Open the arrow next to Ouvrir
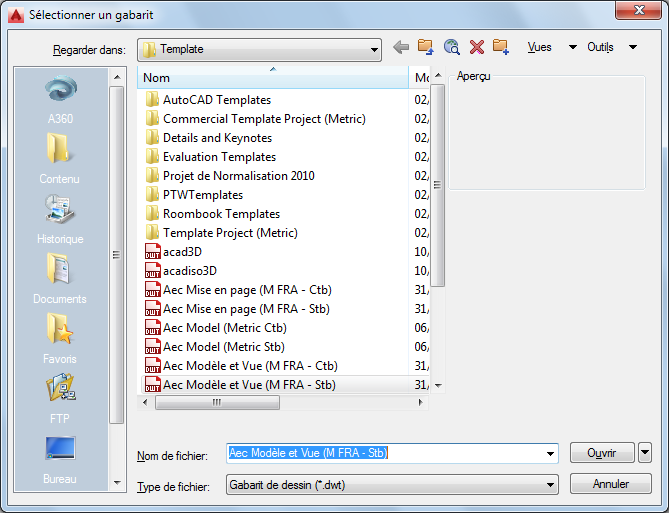The height and width of the screenshot is (513, 669). 645,452
